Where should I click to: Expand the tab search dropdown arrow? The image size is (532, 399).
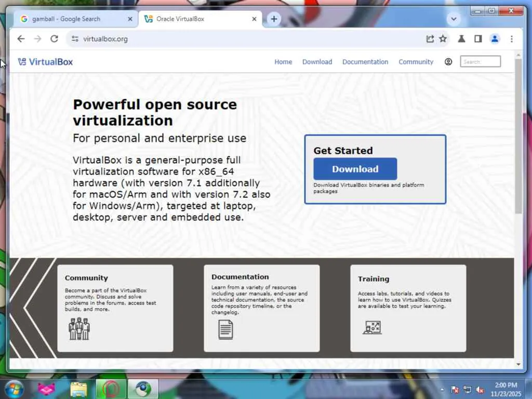[x=454, y=19]
